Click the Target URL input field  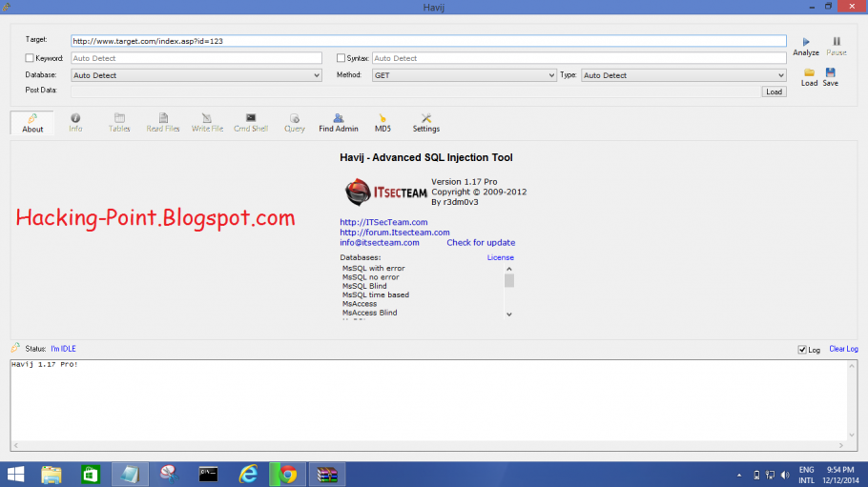click(x=428, y=41)
